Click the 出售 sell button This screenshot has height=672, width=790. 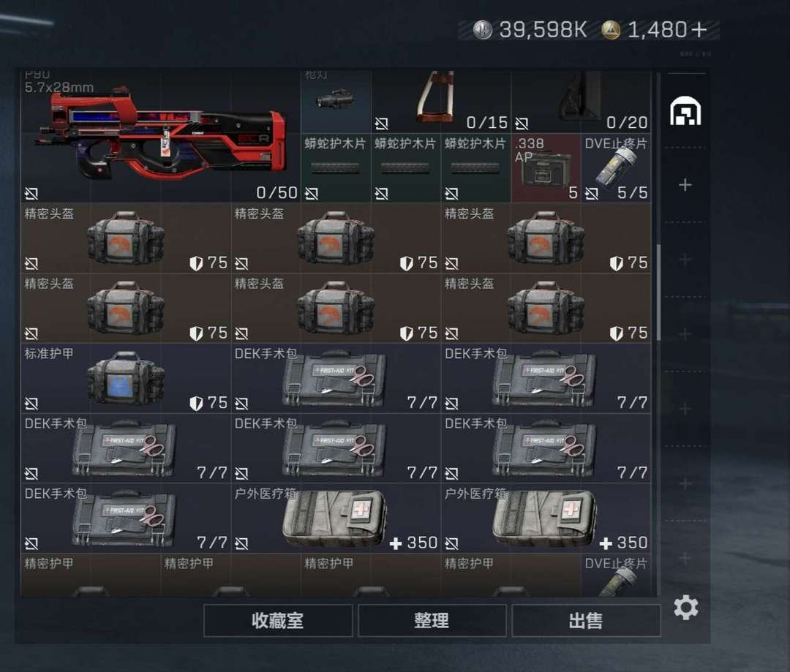point(586,620)
